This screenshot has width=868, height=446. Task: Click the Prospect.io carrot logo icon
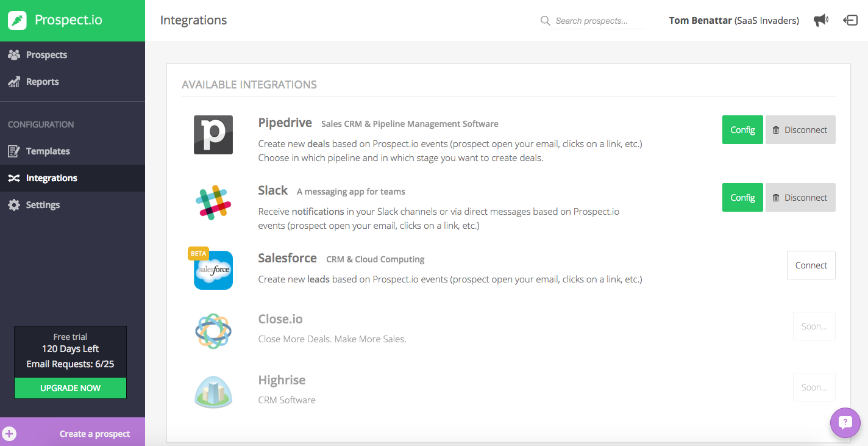tap(17, 21)
